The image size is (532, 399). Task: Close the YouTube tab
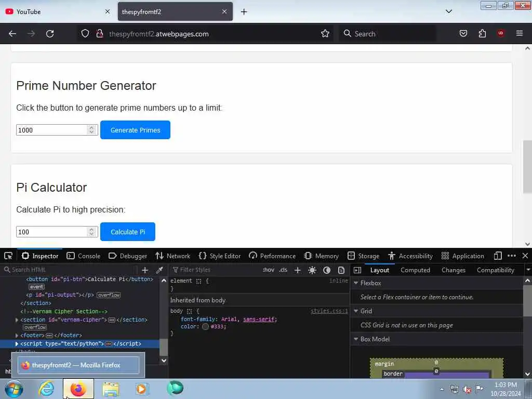click(108, 11)
